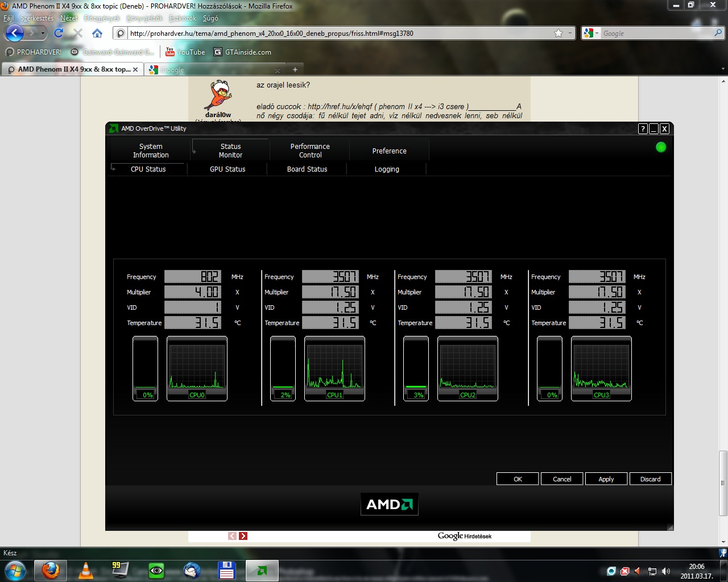Open the green eye application in taskbar

click(156, 570)
